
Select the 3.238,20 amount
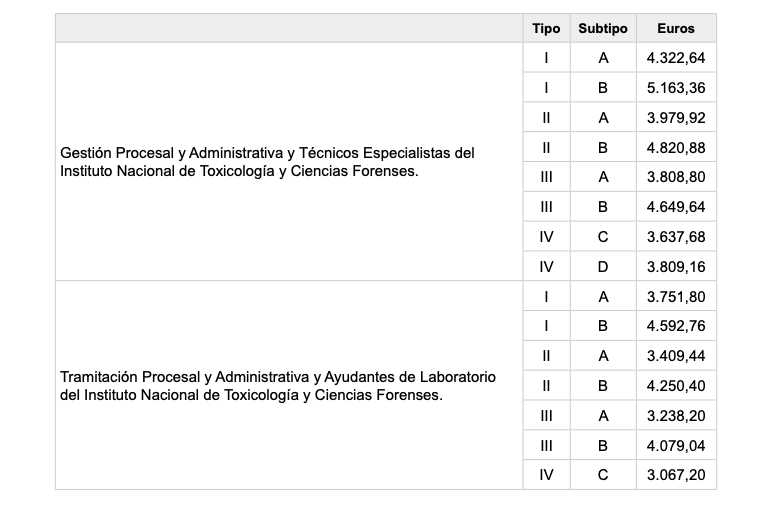[676, 416]
